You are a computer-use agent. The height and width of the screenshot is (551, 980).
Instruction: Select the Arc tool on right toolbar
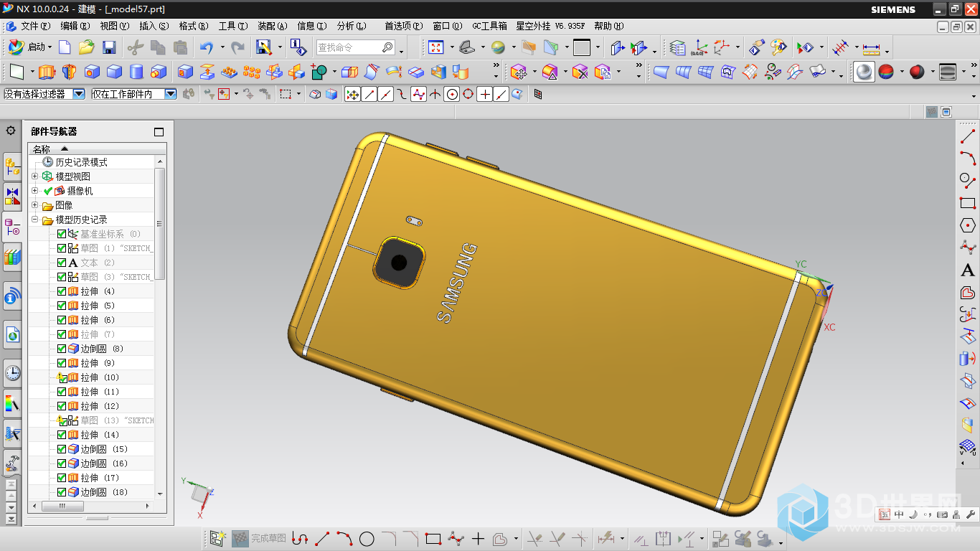click(x=968, y=158)
